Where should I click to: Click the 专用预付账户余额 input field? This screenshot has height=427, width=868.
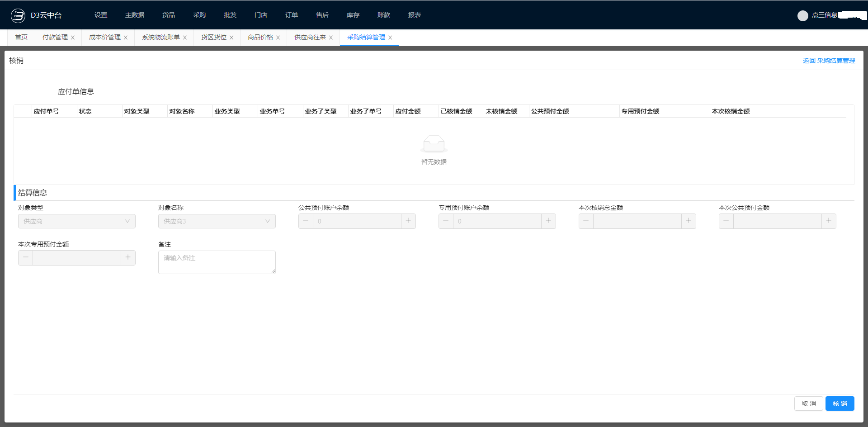point(497,221)
